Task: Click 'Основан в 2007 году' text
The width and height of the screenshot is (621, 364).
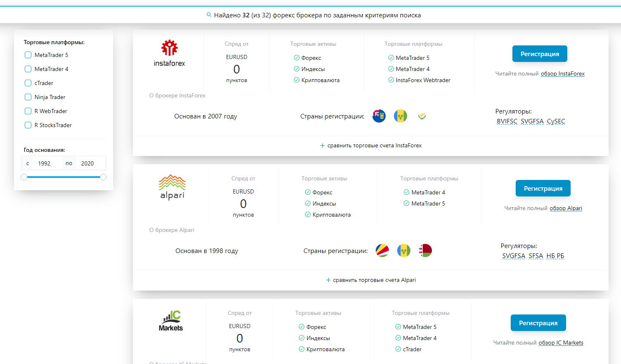Action: (206, 116)
